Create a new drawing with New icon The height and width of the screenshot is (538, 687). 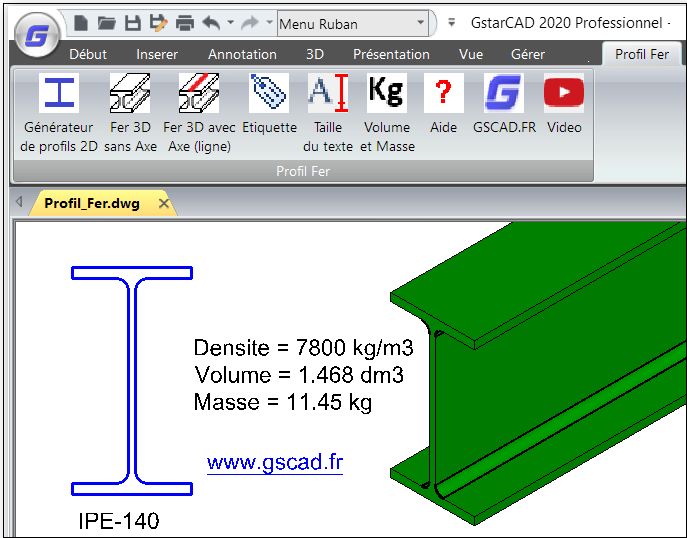pos(81,23)
